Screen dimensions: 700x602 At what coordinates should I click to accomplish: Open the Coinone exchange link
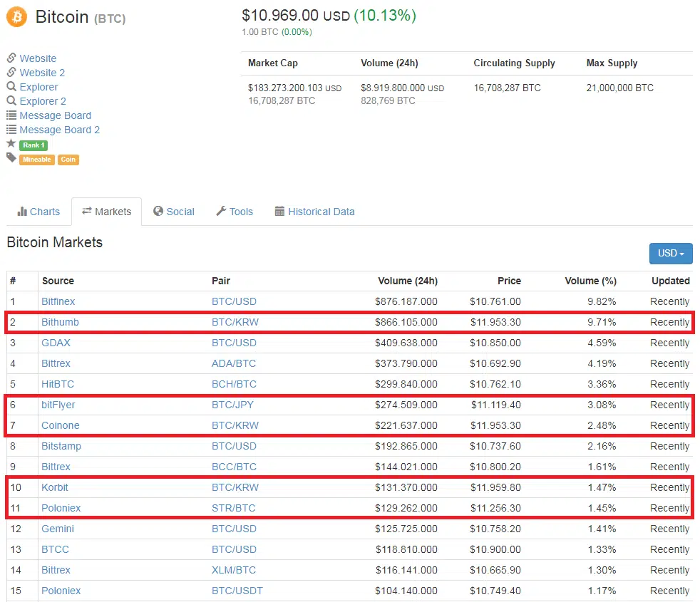tap(61, 426)
